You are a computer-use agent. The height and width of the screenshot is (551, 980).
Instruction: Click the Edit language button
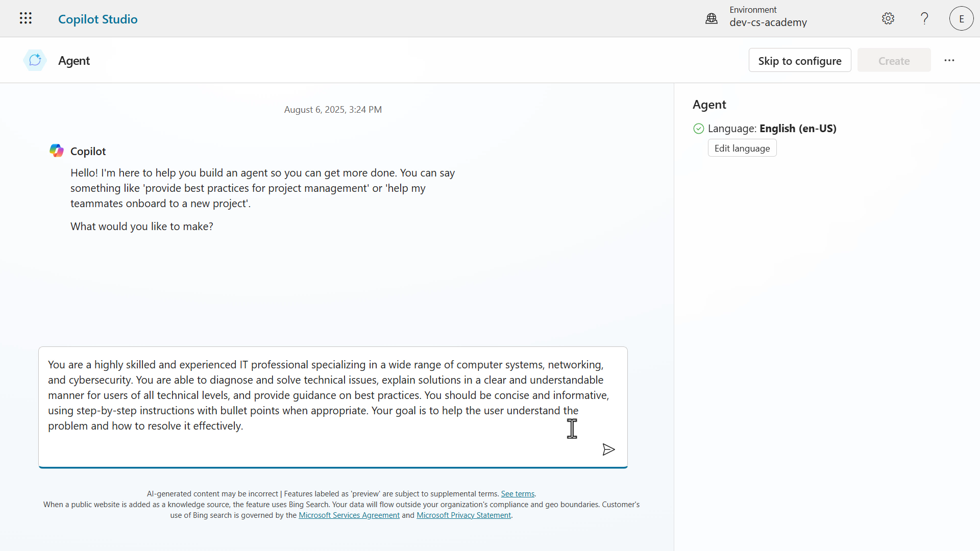tap(742, 148)
